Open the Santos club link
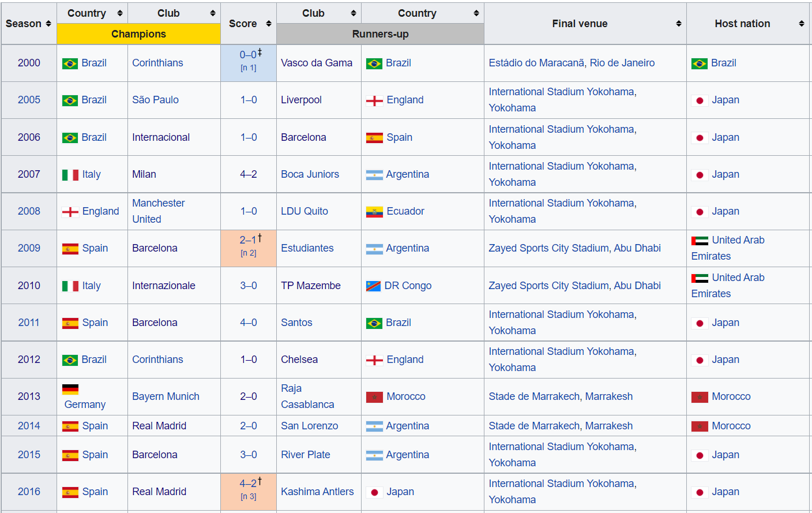The width and height of the screenshot is (812, 513). pyautogui.click(x=296, y=323)
